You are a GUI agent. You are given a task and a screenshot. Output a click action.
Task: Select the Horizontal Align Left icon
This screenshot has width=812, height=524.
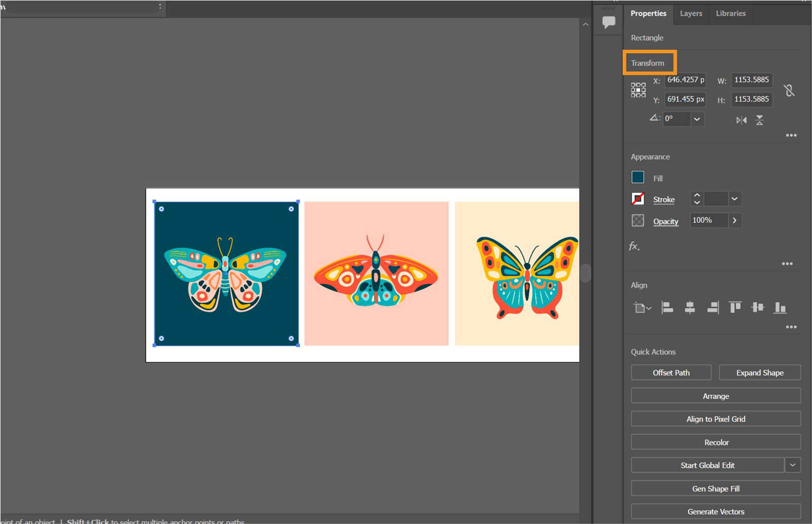click(667, 307)
